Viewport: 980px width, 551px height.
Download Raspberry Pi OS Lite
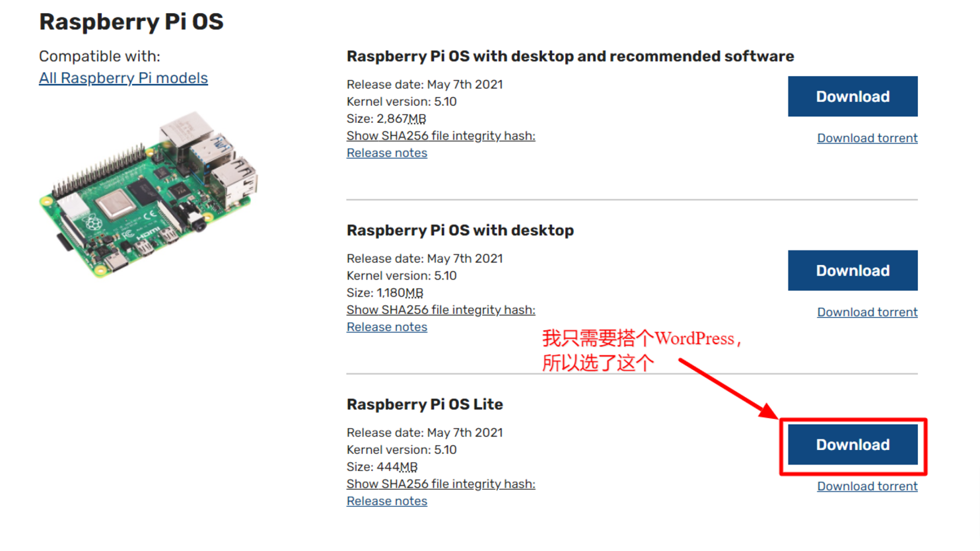click(853, 445)
